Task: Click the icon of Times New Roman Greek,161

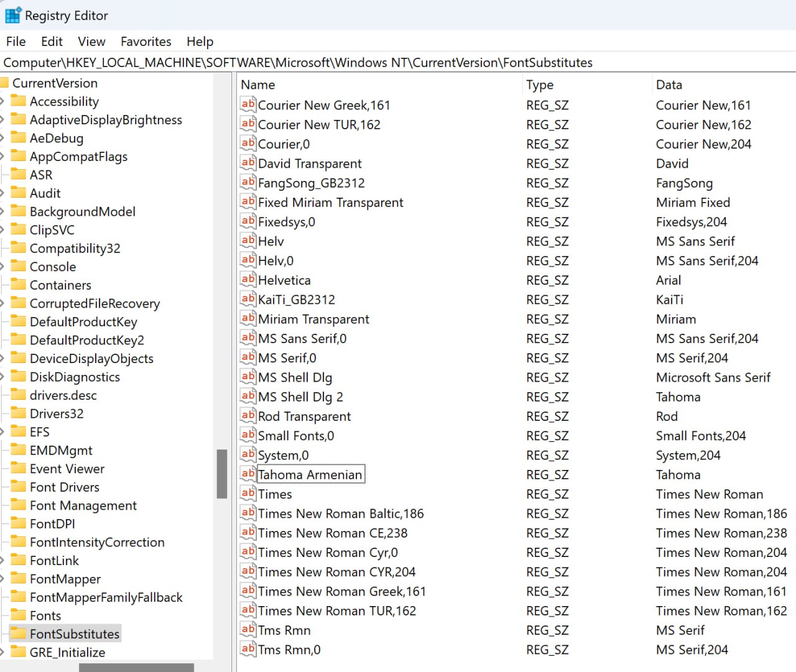Action: [248, 591]
